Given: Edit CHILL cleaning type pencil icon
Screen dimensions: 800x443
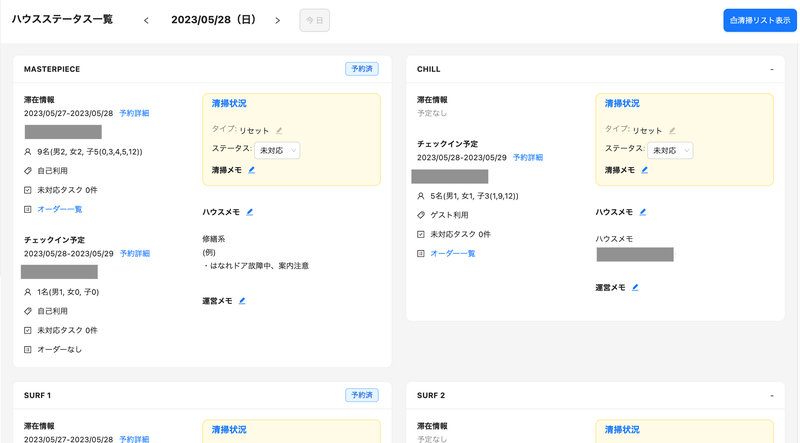Looking at the screenshot, I should coord(672,131).
